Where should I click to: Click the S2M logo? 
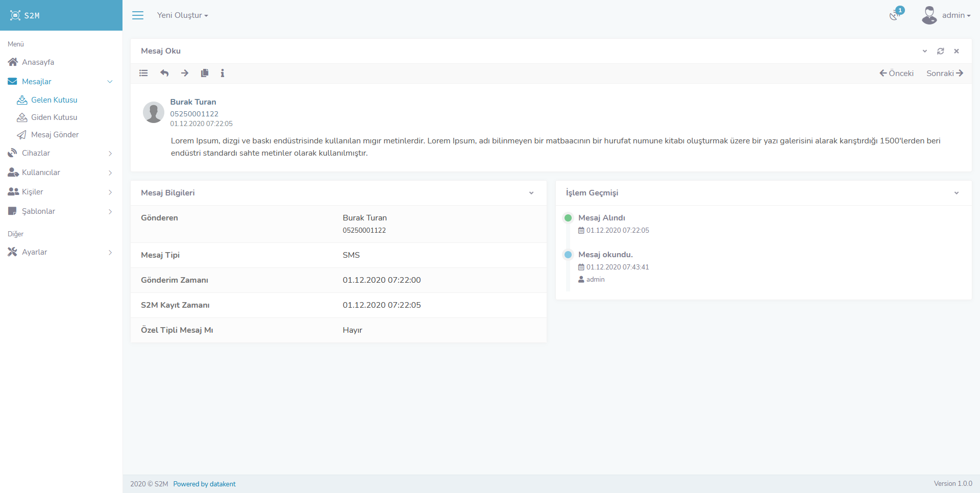point(26,15)
